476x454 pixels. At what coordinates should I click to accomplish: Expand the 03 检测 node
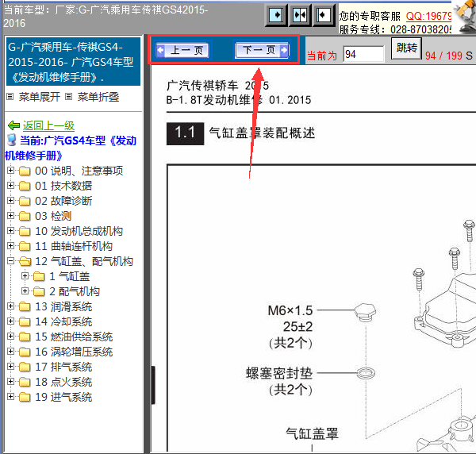pyautogui.click(x=10, y=216)
